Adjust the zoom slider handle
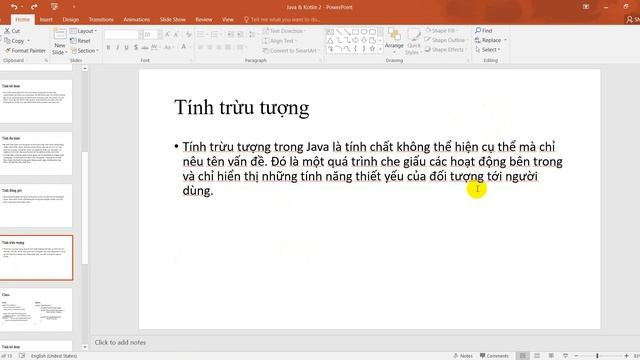This screenshot has width=640, height=360. click(597, 356)
